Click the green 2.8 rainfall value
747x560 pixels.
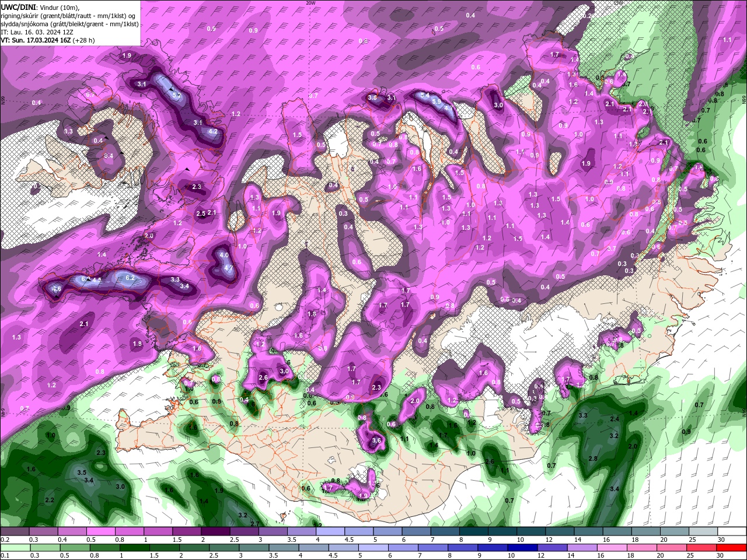[593, 459]
